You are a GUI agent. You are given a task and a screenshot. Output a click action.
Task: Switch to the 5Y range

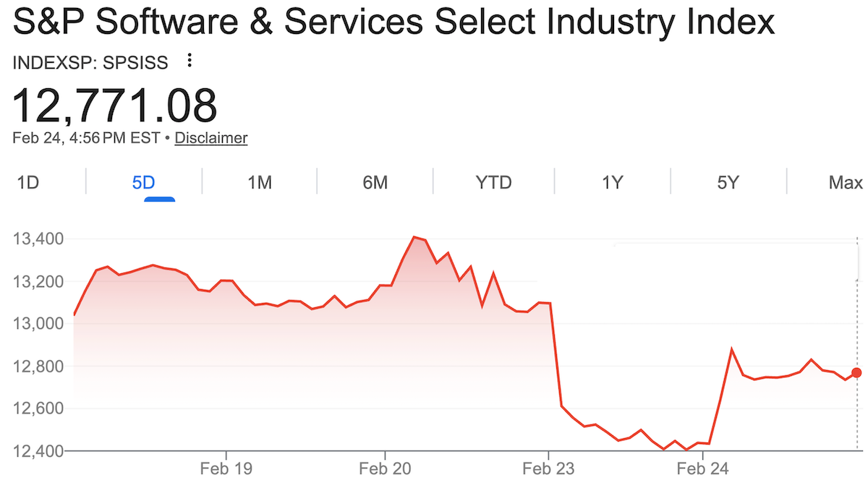pos(729,182)
